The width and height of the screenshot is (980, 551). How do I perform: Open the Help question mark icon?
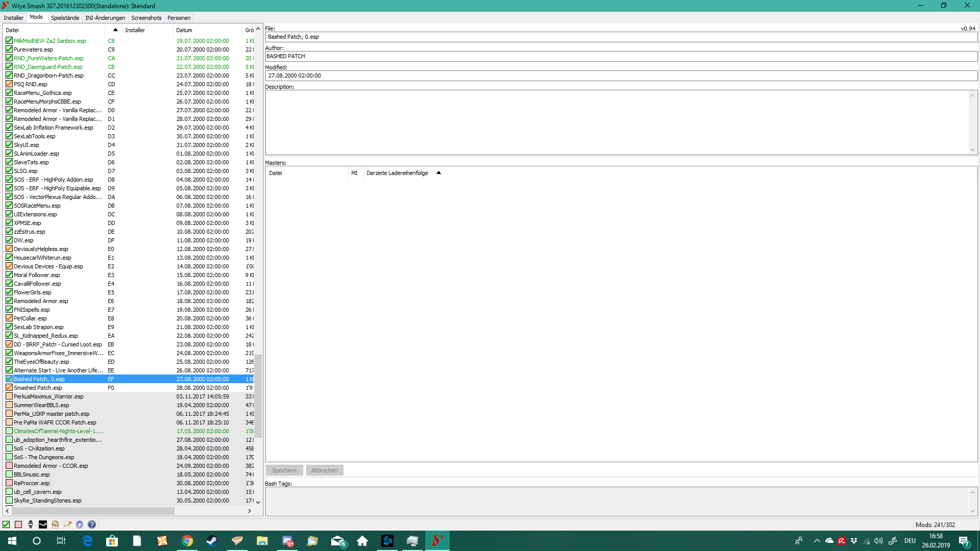(92, 524)
